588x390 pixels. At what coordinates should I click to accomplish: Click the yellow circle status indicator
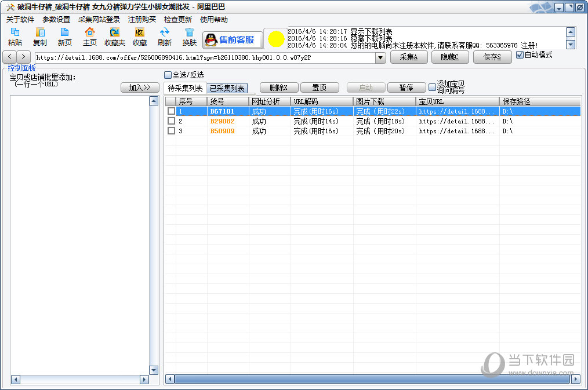pos(276,39)
